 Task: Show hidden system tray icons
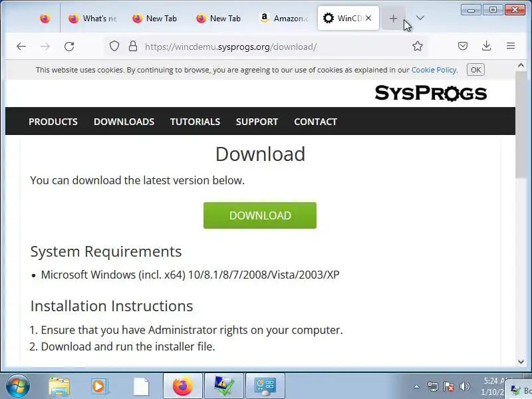click(x=417, y=386)
